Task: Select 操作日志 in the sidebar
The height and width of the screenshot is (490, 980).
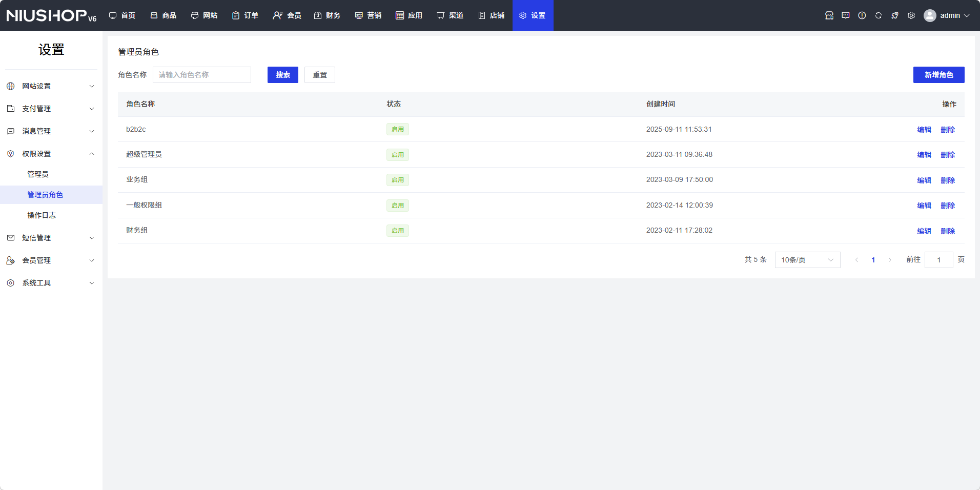Action: tap(42, 215)
